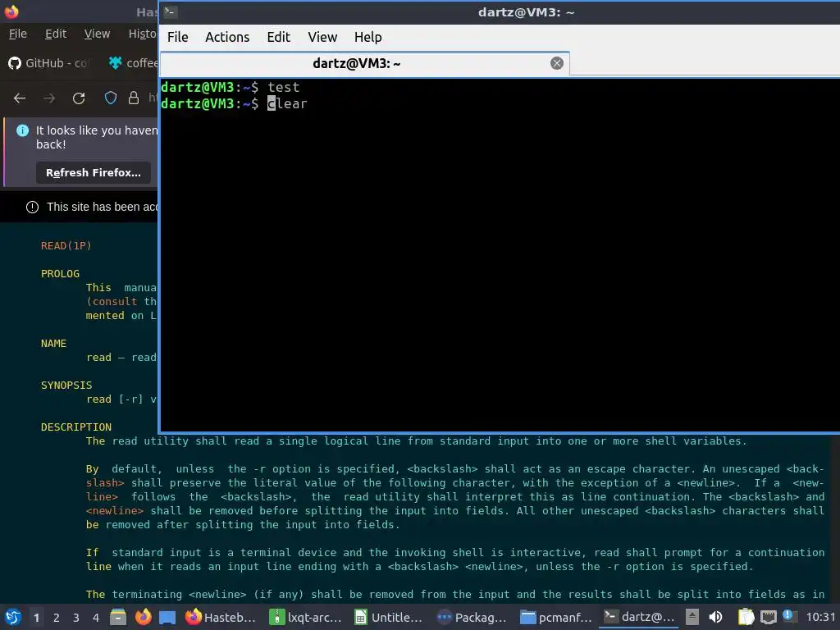
Task: Click the update notifier tray icon
Action: pos(790,616)
